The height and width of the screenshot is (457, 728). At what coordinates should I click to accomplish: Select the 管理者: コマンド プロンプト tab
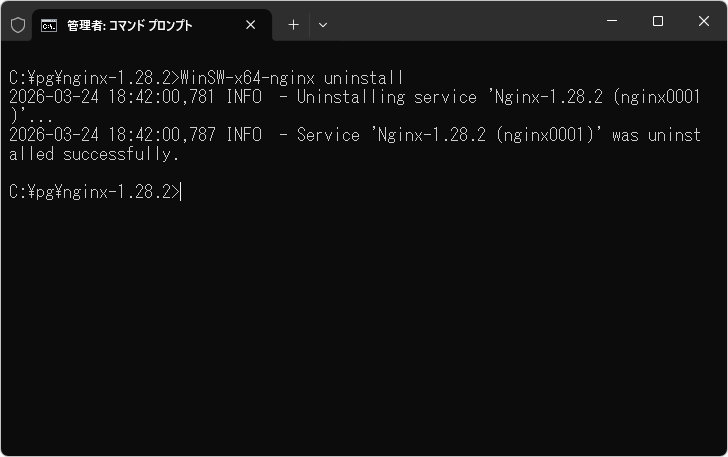point(130,25)
